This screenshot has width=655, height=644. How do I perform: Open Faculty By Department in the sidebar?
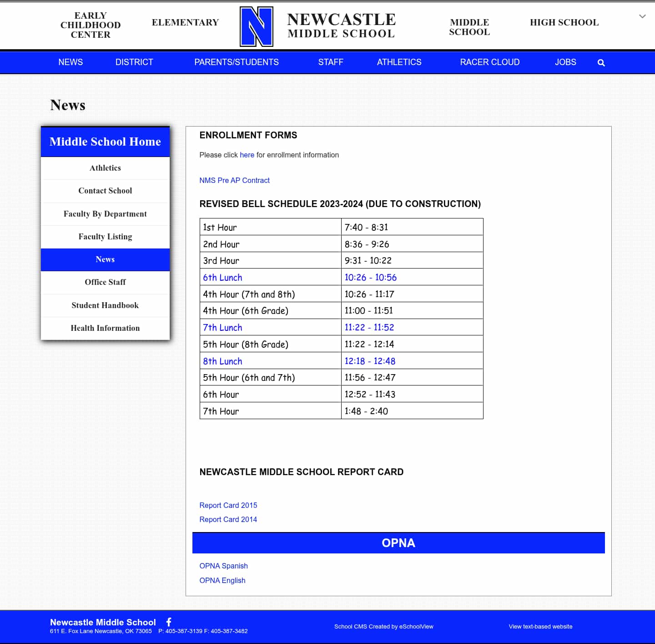(105, 214)
